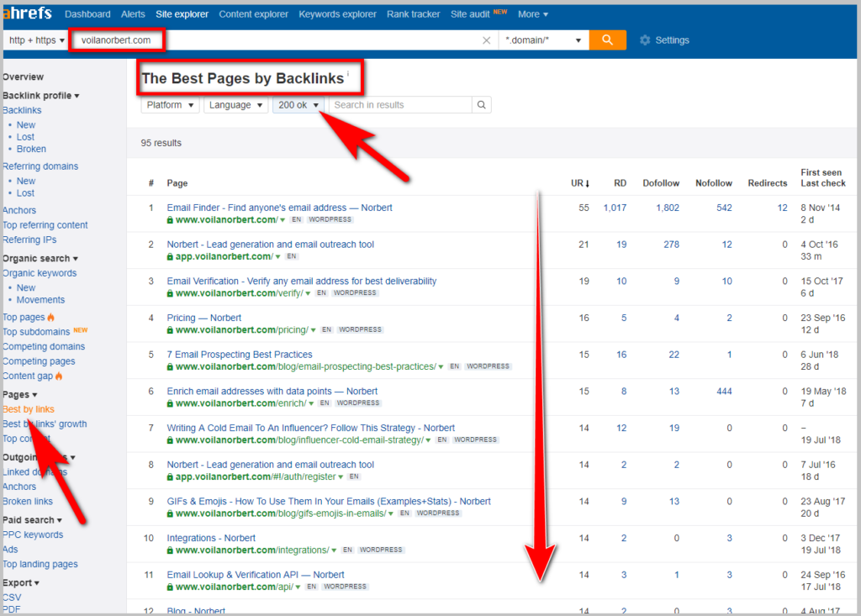Viewport: 861px width, 616px height.
Task: Open Content explorer in top nav
Action: click(253, 14)
